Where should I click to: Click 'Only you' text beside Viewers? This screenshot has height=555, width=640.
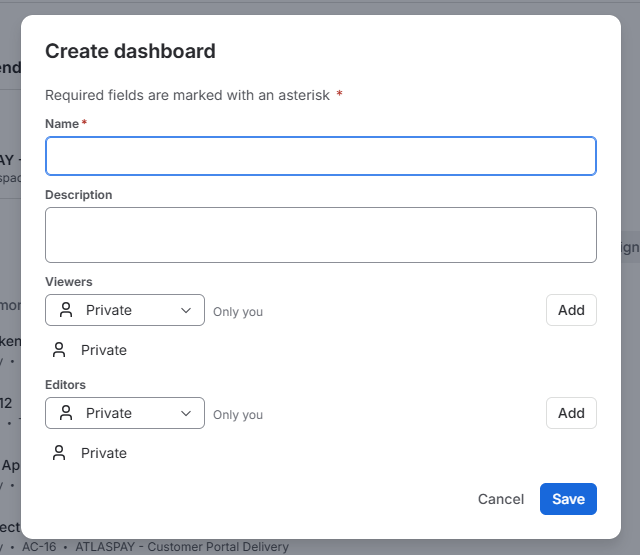238,312
